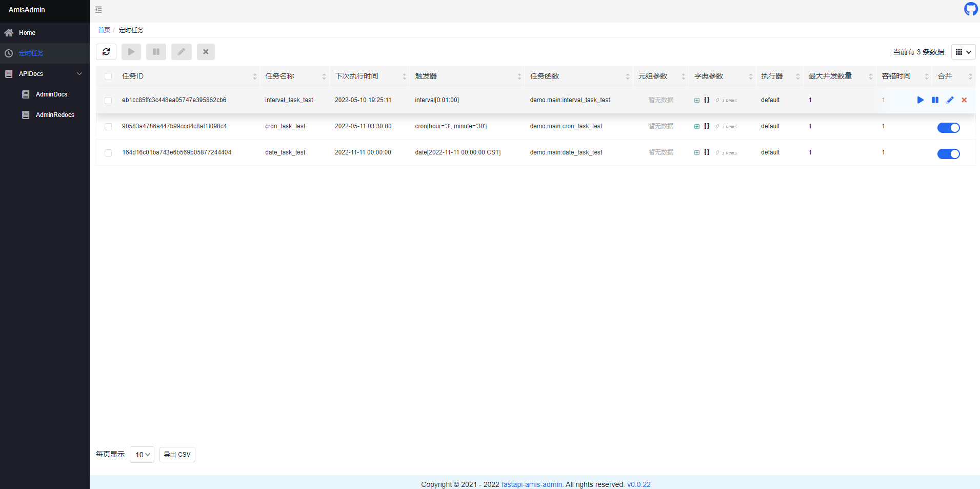This screenshot has width=980, height=489.
Task: Click the toolbar edit pencil button
Action: pos(182,52)
